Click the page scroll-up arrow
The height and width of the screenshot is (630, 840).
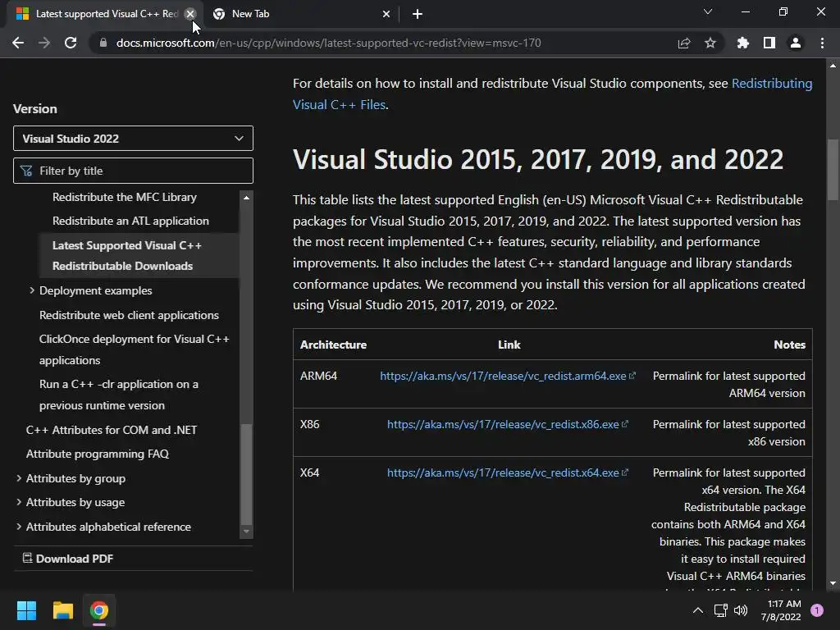click(833, 66)
